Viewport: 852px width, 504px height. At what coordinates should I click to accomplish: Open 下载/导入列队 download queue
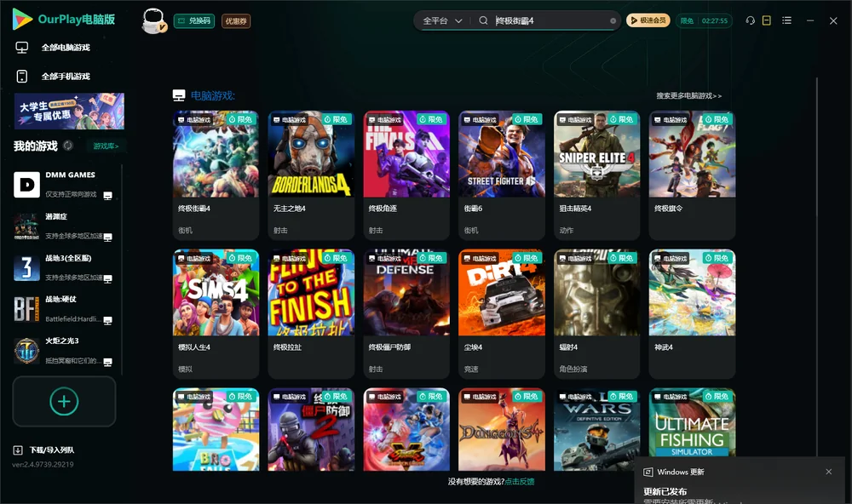(44, 450)
